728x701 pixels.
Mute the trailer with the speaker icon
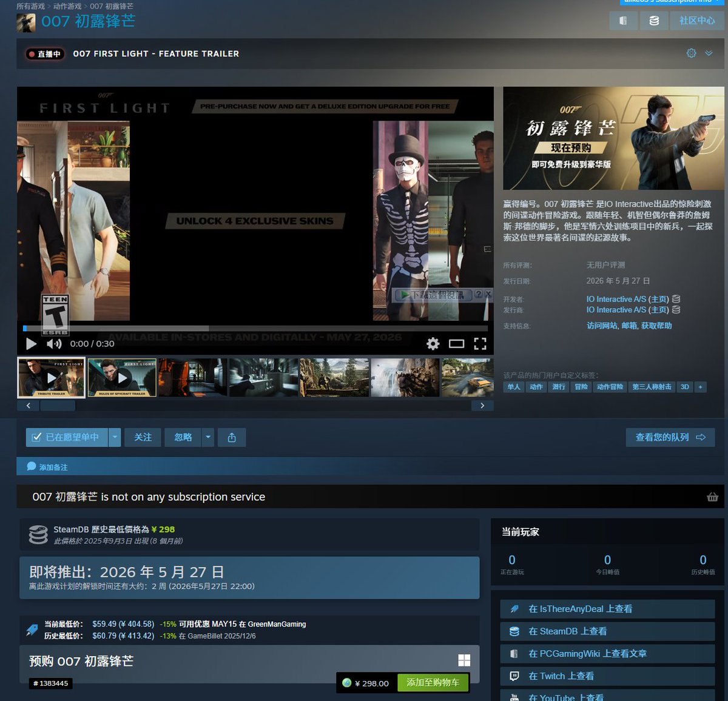point(54,344)
